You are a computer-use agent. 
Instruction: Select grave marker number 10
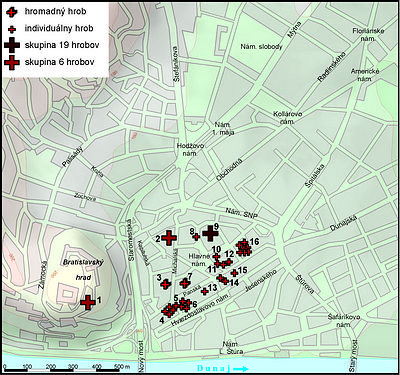click(216, 257)
